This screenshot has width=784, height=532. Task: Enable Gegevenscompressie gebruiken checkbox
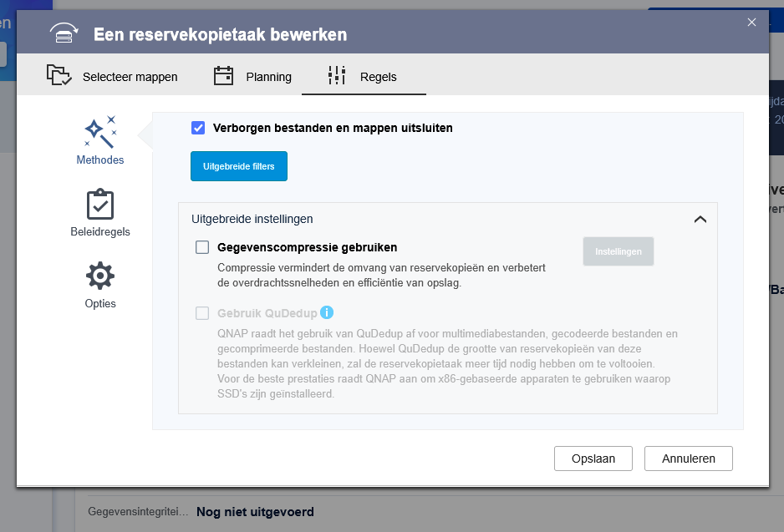pos(202,247)
